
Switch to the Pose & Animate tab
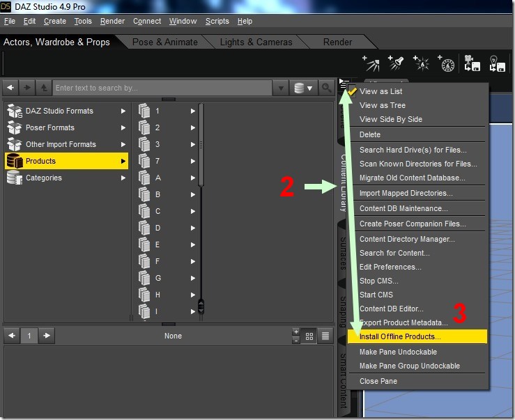[165, 42]
